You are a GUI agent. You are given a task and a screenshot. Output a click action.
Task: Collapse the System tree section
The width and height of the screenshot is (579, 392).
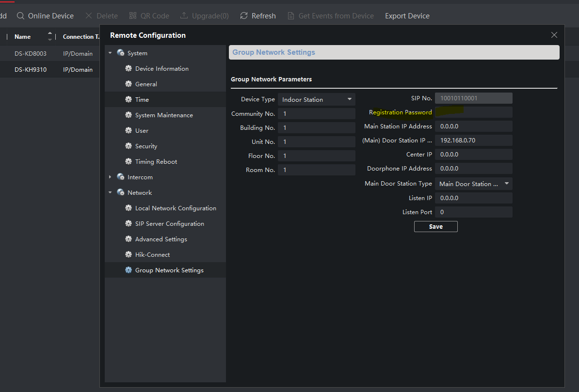pyautogui.click(x=110, y=53)
